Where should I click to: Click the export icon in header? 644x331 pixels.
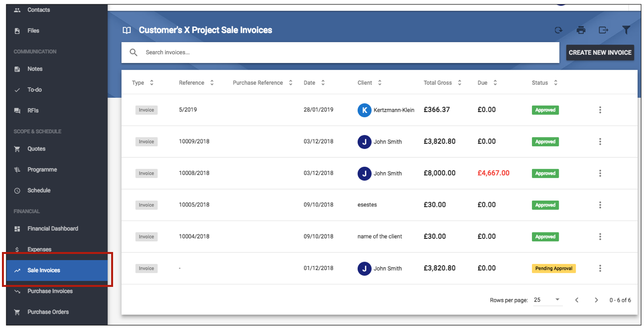603,30
